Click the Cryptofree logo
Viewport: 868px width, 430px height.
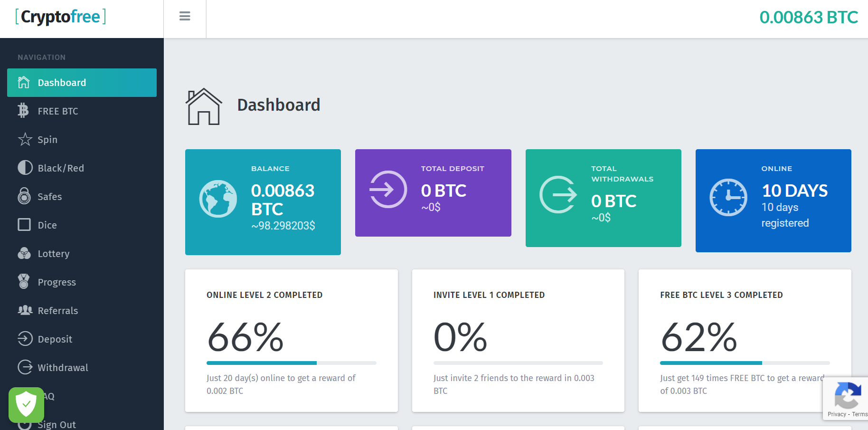point(61,17)
